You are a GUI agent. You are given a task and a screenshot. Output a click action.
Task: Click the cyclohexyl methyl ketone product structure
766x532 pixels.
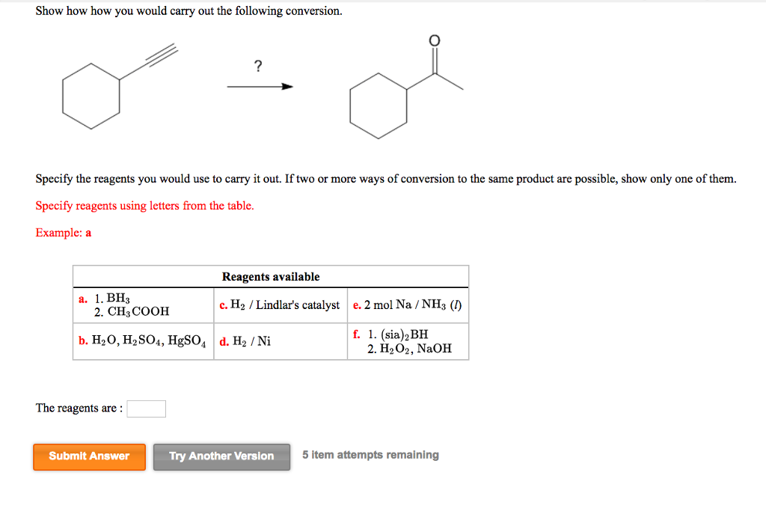(x=406, y=87)
